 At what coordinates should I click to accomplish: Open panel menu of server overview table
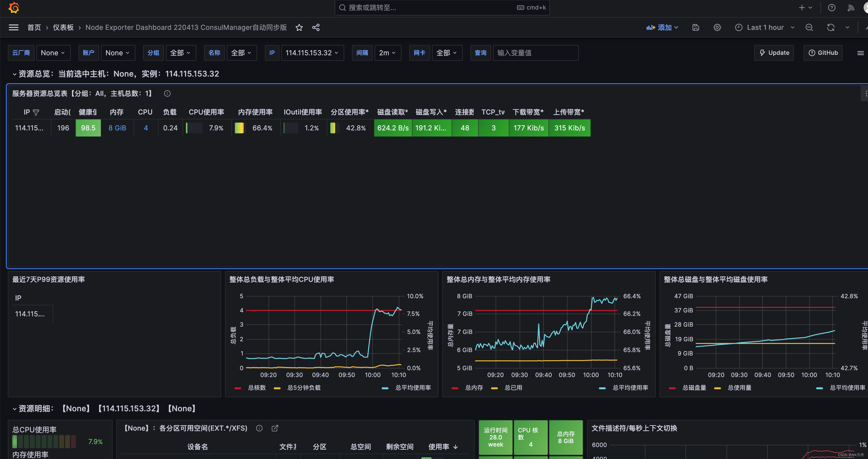coord(865,93)
